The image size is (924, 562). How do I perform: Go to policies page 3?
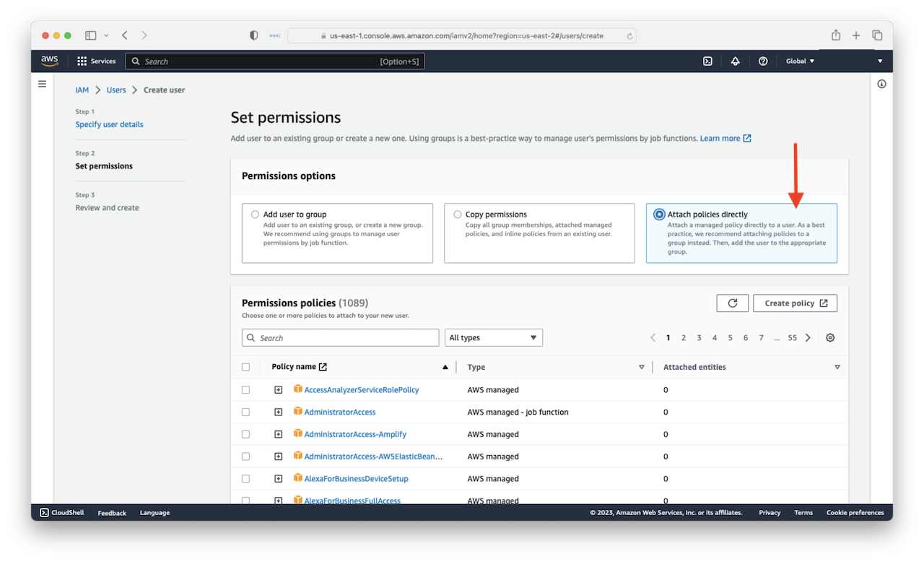(x=699, y=338)
